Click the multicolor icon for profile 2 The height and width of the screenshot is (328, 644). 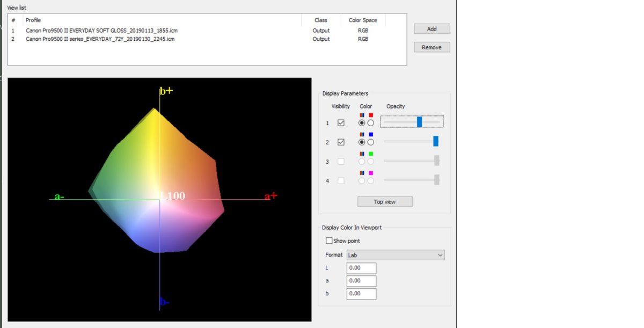click(362, 134)
